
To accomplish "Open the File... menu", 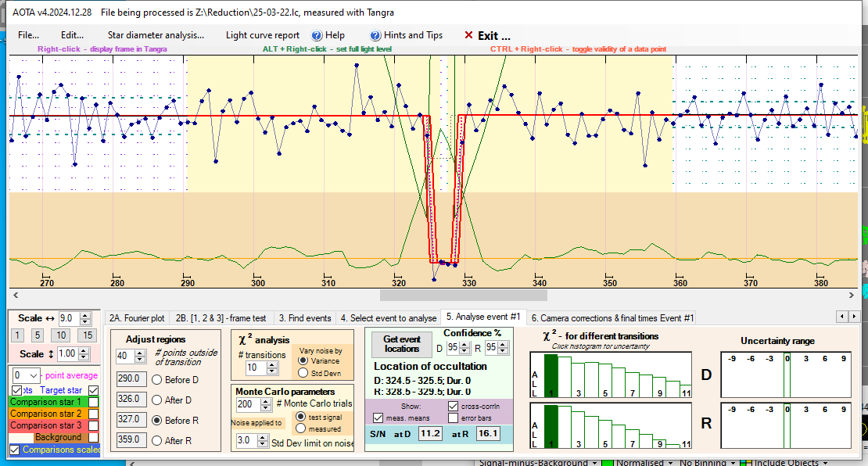I will pos(28,35).
